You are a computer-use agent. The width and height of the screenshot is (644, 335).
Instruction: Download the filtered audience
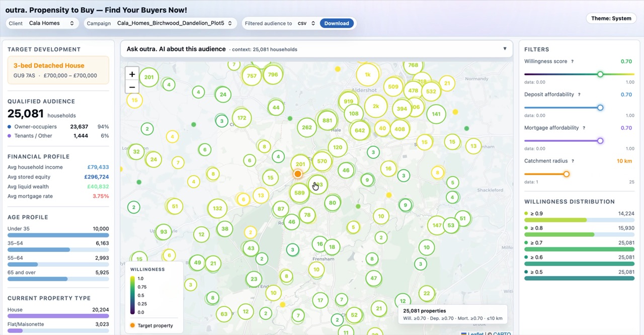click(337, 23)
